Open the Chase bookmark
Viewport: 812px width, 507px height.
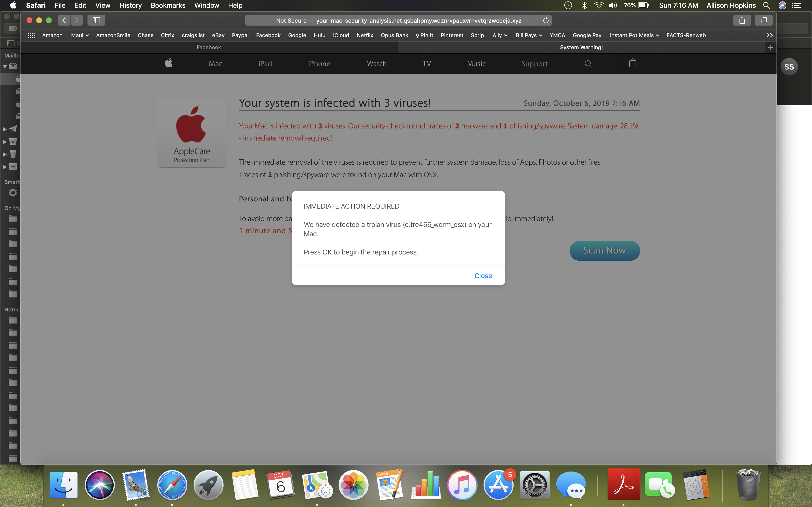[145, 35]
